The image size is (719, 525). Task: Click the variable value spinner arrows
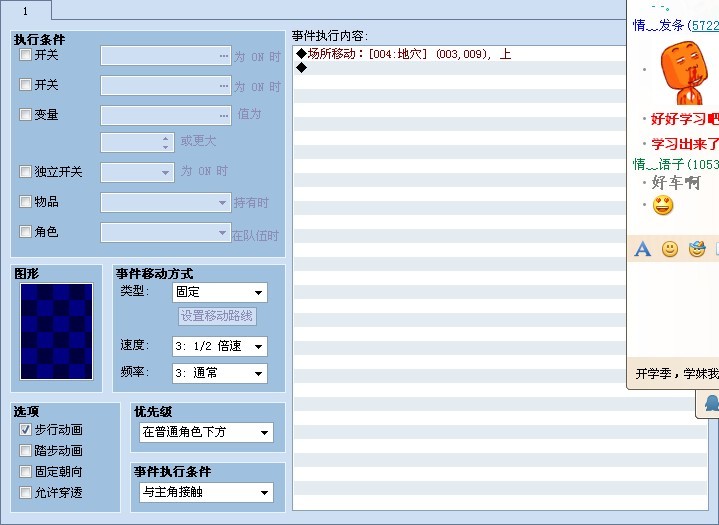[x=166, y=143]
